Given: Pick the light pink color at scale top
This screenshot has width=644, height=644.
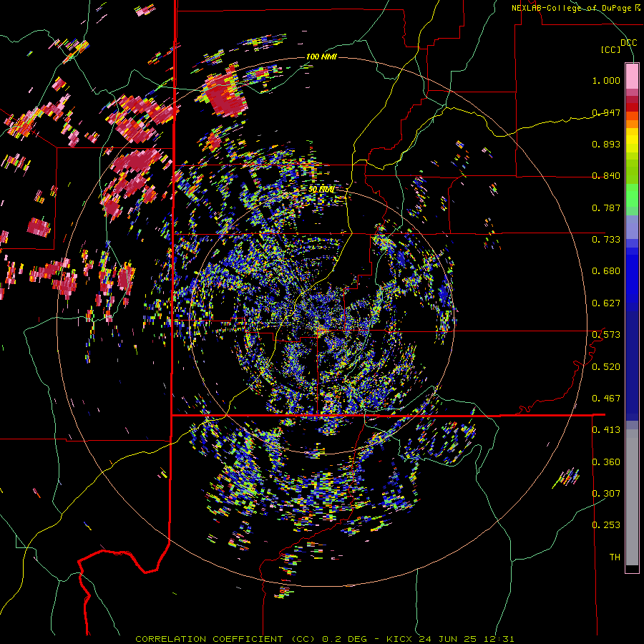Looking at the screenshot, I should 632,76.
